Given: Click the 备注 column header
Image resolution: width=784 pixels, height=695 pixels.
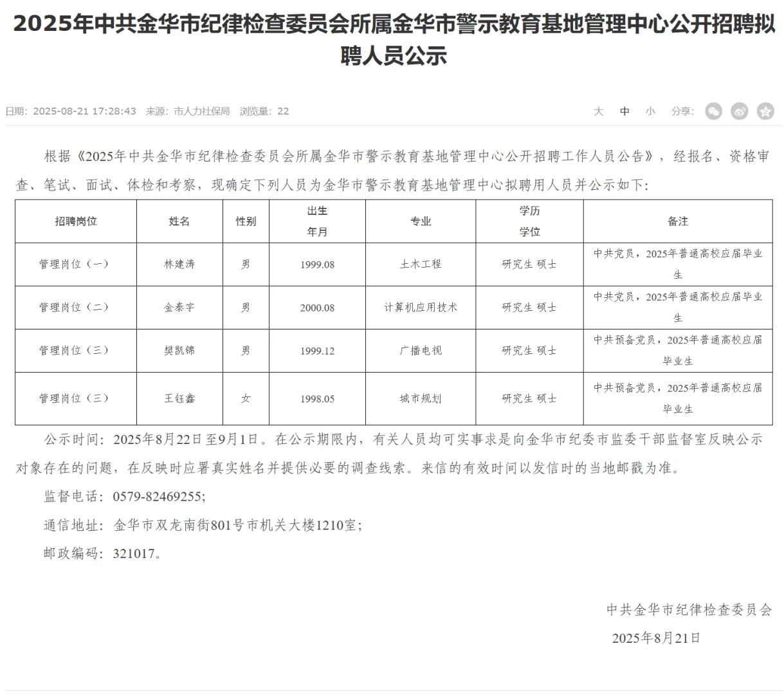Looking at the screenshot, I should tap(678, 221).
